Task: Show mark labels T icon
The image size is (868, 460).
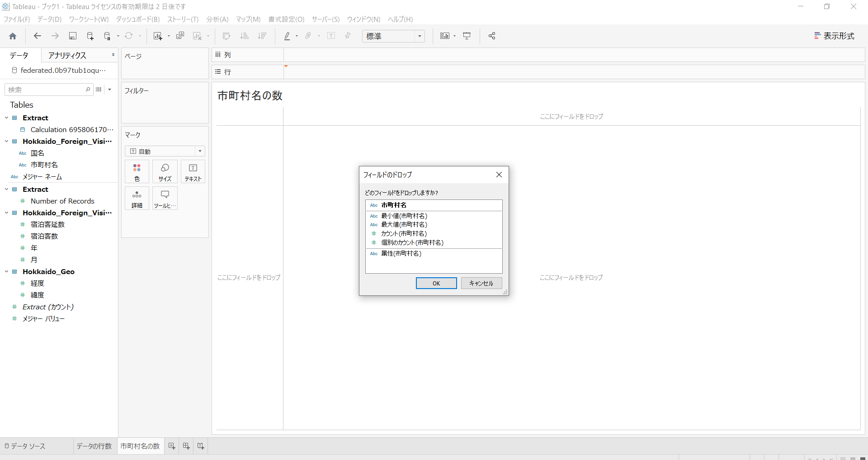Action: coord(331,36)
